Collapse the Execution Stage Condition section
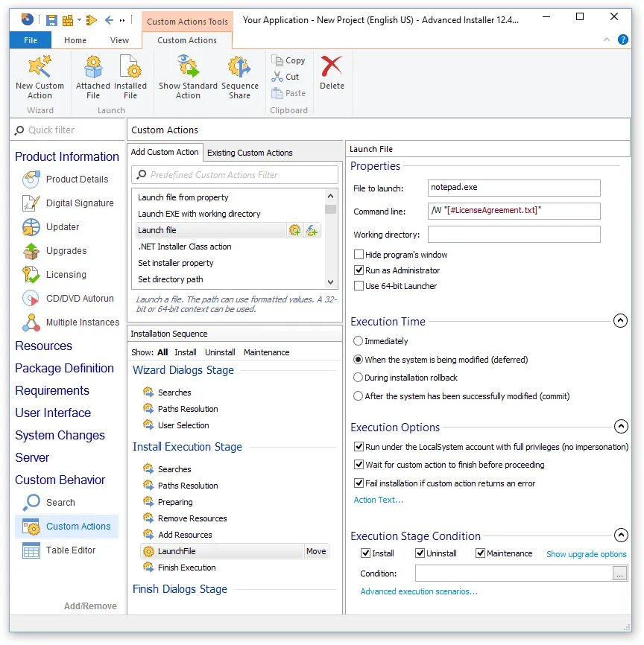 pyautogui.click(x=621, y=536)
